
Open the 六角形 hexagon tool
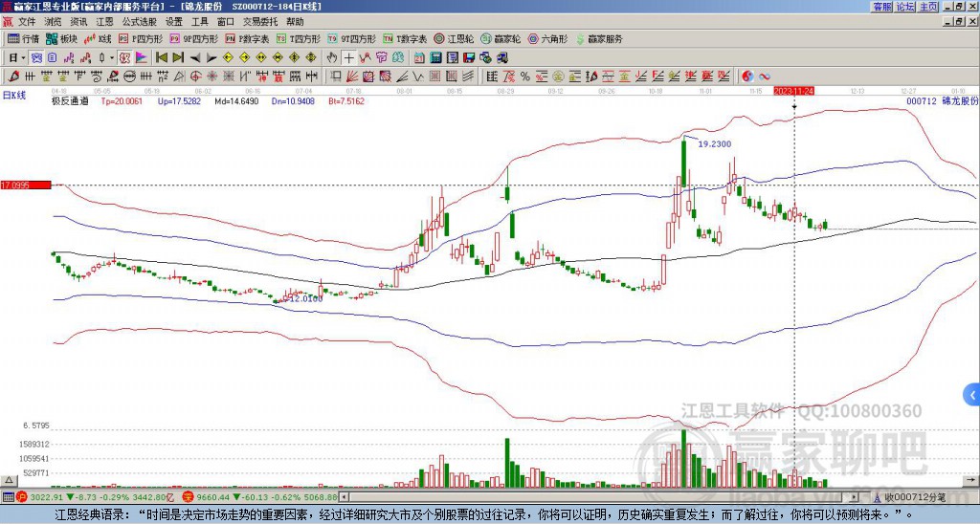point(548,38)
